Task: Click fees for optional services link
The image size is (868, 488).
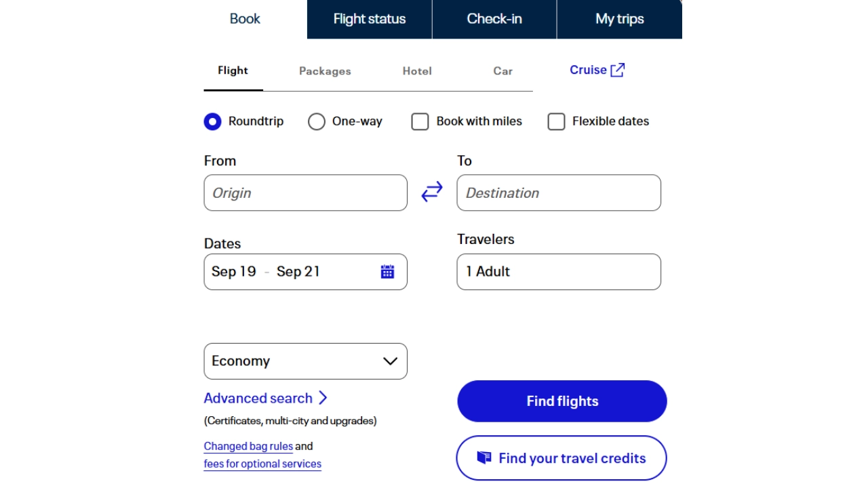Action: point(262,464)
